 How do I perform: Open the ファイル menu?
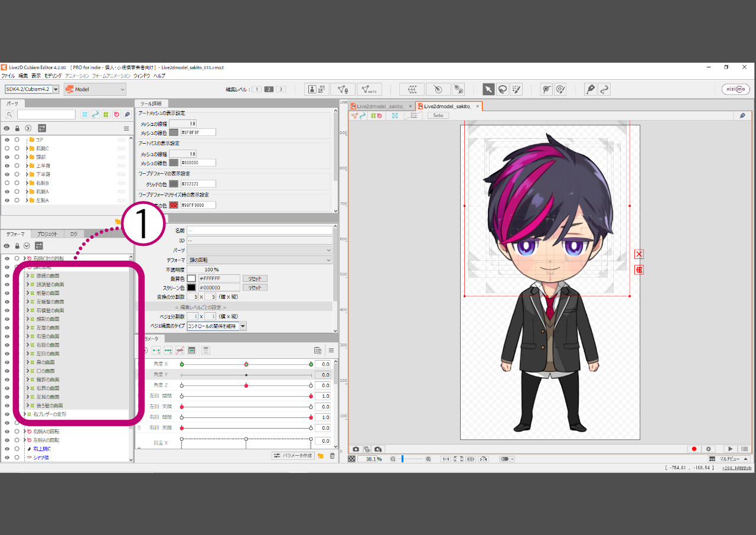click(8, 76)
